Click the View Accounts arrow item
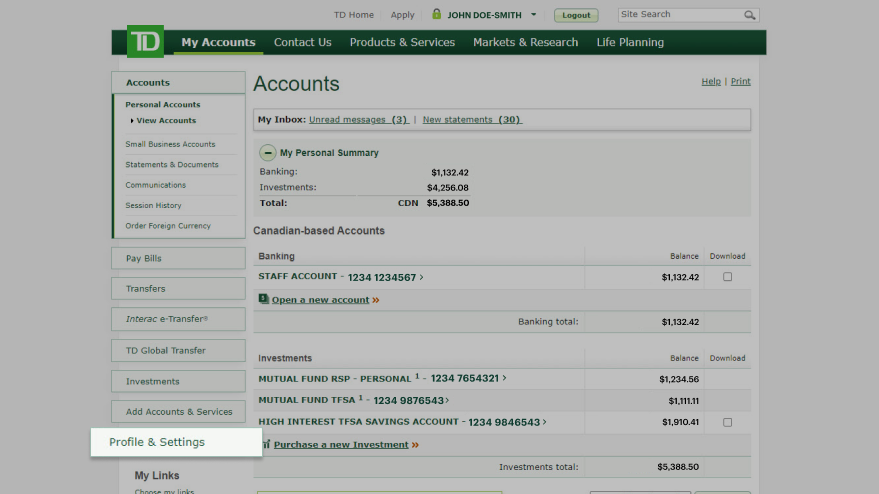Image resolution: width=879 pixels, height=494 pixels. point(163,121)
